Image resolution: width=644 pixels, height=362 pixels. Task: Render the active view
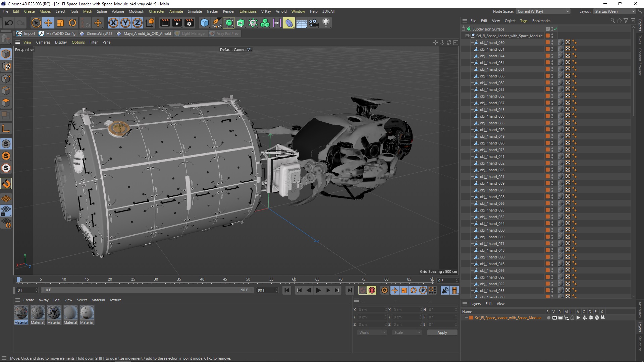(165, 23)
